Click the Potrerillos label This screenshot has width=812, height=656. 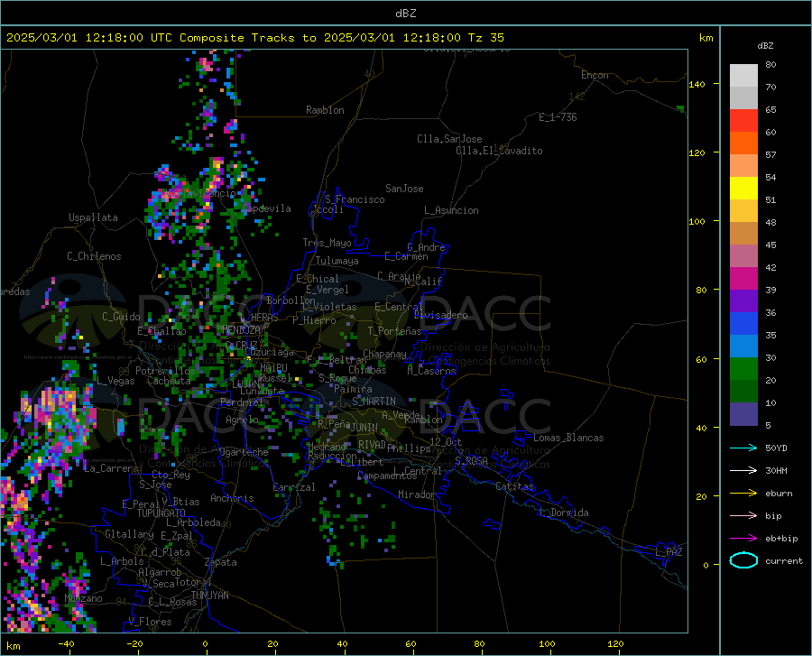165,371
